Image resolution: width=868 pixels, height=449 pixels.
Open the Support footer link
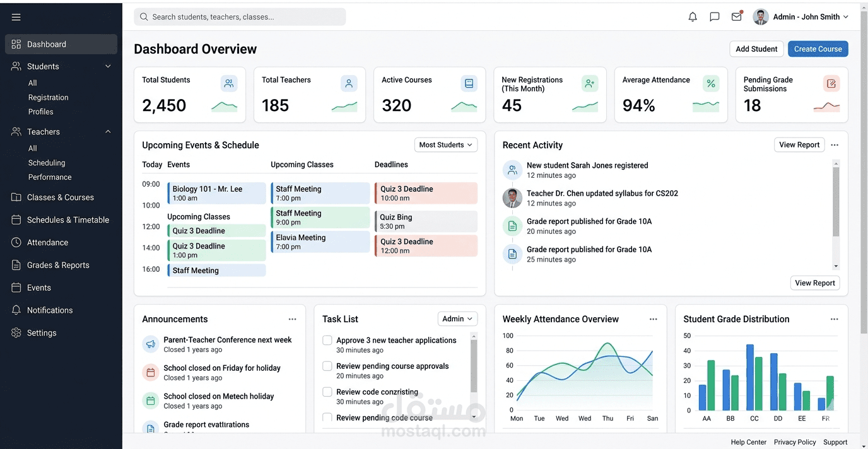(x=835, y=442)
